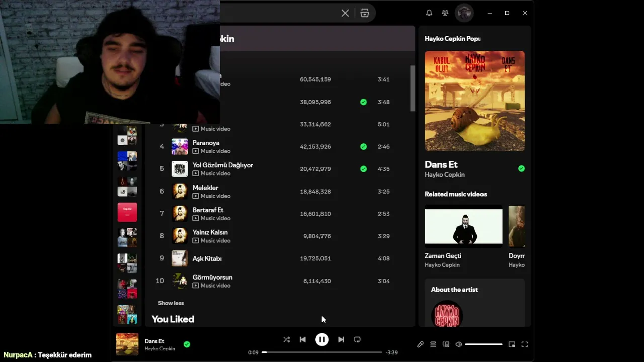
Task: Open the notifications bell
Action: click(429, 13)
